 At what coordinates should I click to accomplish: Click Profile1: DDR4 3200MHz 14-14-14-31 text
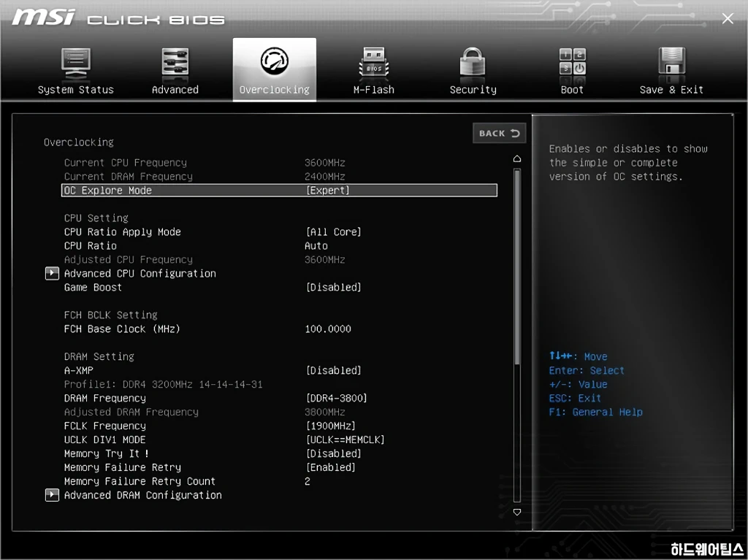point(163,384)
